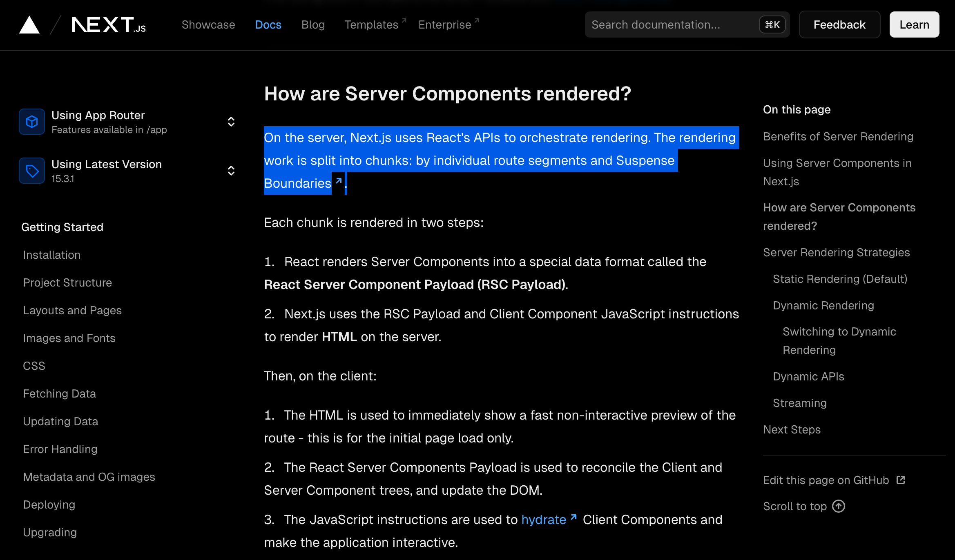Click the GitHub external link icon

coord(901,480)
